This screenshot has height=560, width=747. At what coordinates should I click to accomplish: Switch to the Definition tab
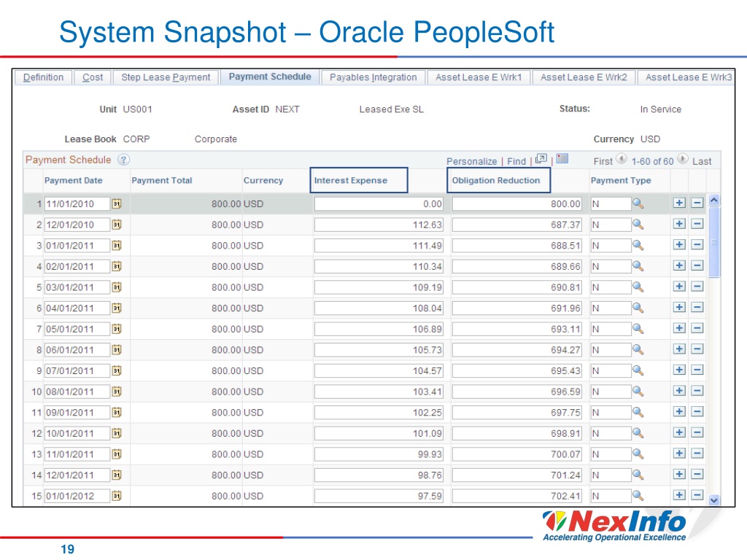coord(43,77)
